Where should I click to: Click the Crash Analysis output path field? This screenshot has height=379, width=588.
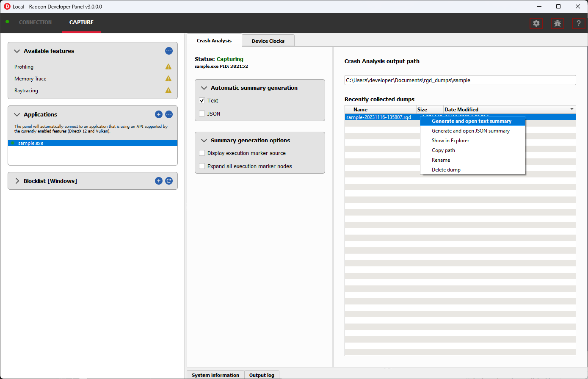[460, 80]
